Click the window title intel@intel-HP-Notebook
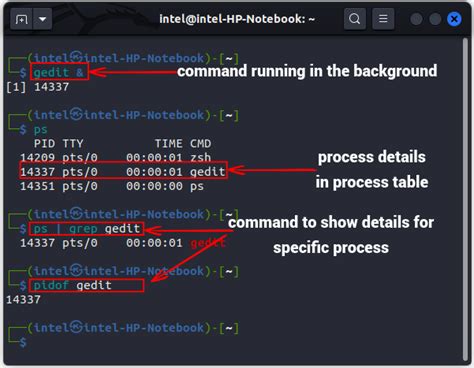This screenshot has width=474, height=368. 237,19
